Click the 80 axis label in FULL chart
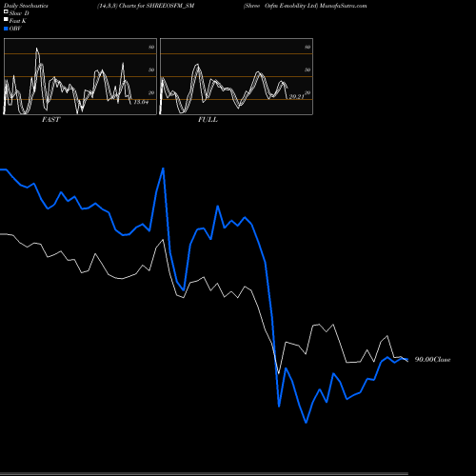Screen dimensions: 476x476 point(307,47)
